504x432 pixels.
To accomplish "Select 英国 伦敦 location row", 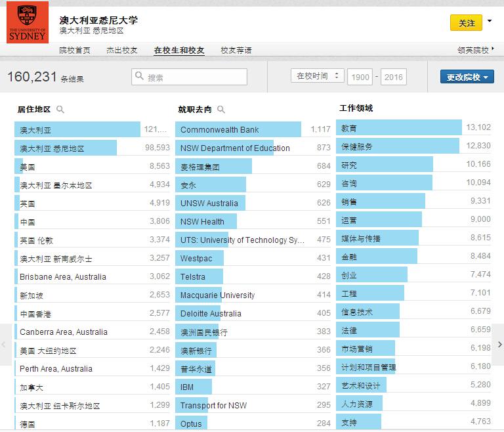I will (92, 240).
